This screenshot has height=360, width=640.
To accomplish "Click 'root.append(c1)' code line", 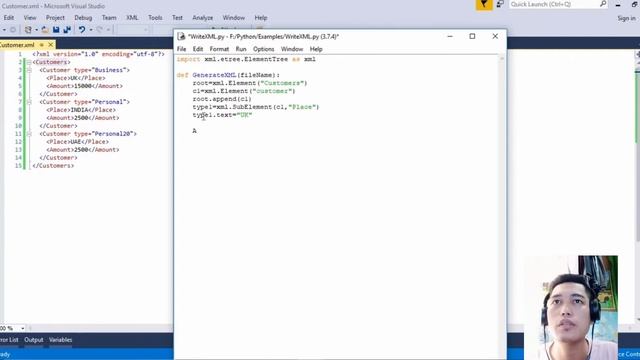I will pos(222,99).
